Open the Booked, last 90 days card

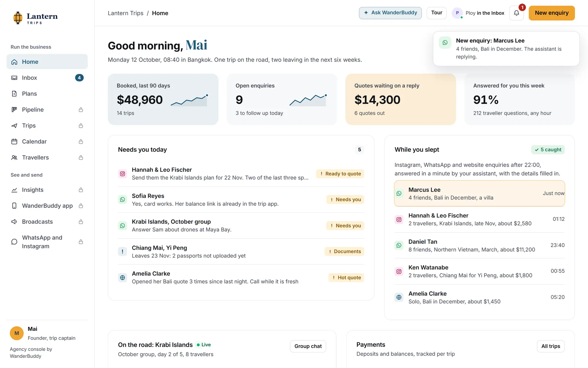163,100
